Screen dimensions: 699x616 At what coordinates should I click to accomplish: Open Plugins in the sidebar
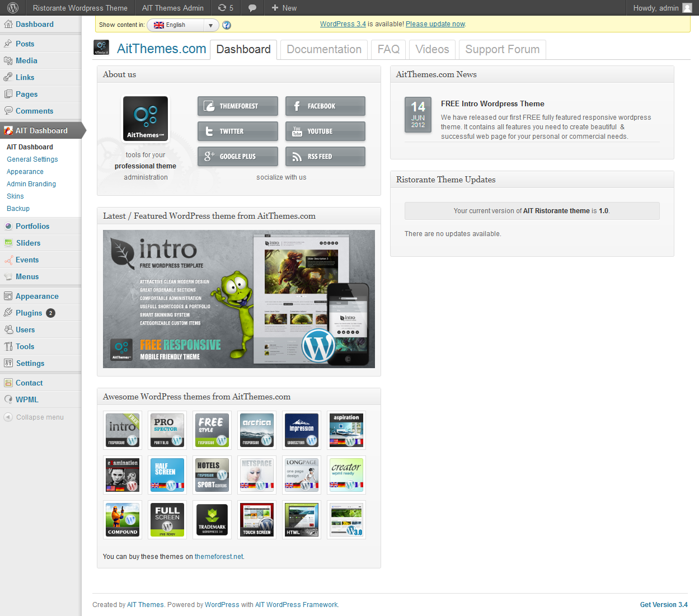[29, 313]
